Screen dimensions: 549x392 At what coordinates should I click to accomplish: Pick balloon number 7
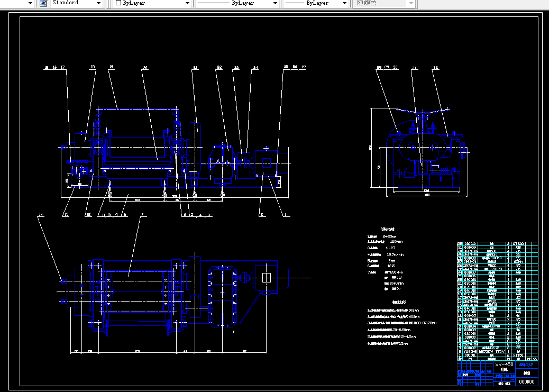[x=142, y=215]
